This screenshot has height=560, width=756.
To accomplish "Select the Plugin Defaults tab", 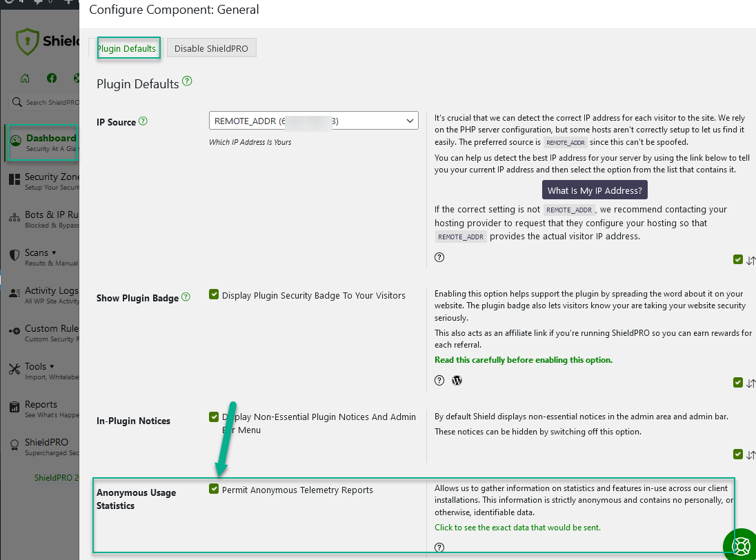I will [x=128, y=48].
